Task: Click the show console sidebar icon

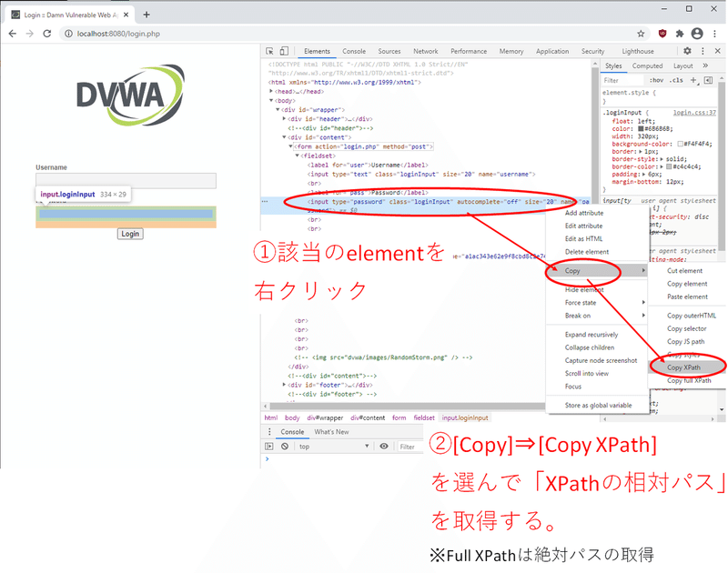Action: tap(268, 447)
